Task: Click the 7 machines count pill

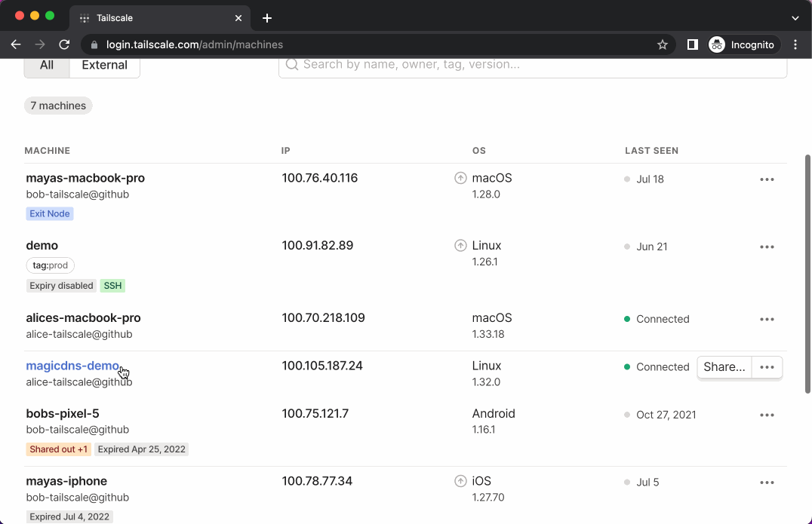Action: 58,106
